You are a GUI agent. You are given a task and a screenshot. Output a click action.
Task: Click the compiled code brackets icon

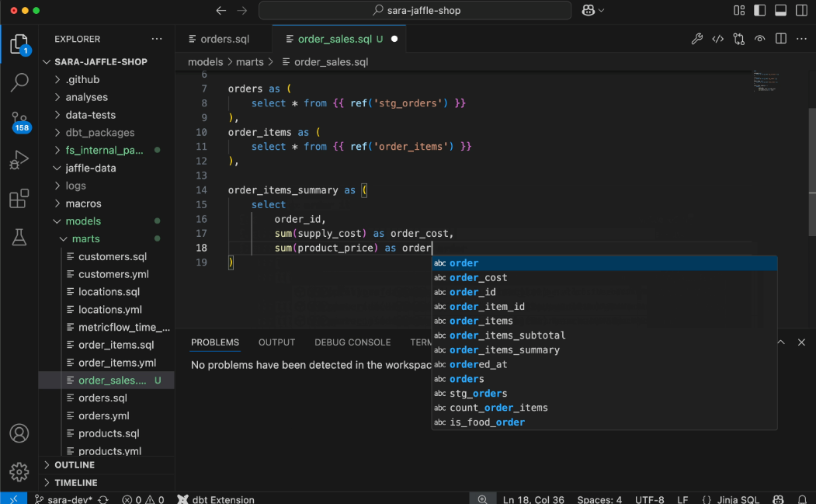coord(717,39)
